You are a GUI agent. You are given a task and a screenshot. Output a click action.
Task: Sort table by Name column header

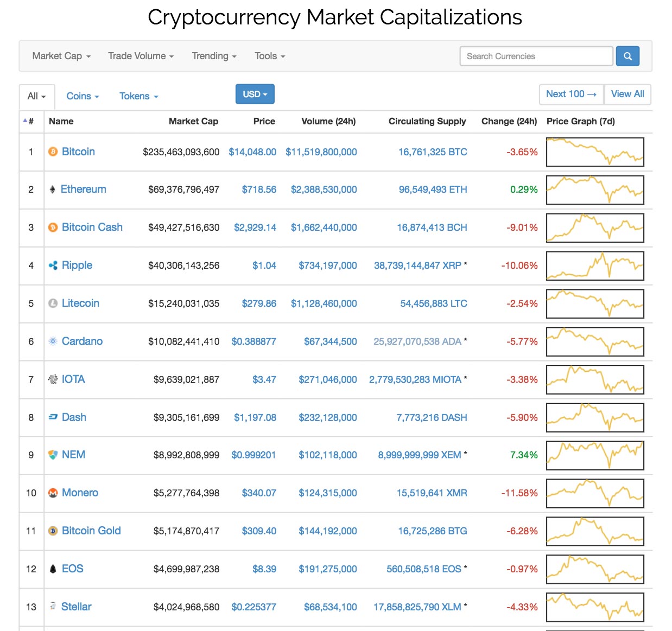(61, 121)
